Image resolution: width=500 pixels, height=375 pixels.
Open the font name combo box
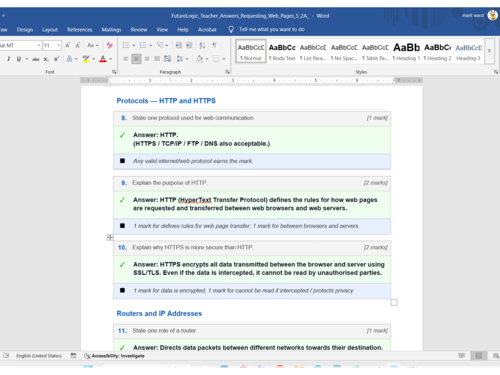pyautogui.click(x=20, y=45)
